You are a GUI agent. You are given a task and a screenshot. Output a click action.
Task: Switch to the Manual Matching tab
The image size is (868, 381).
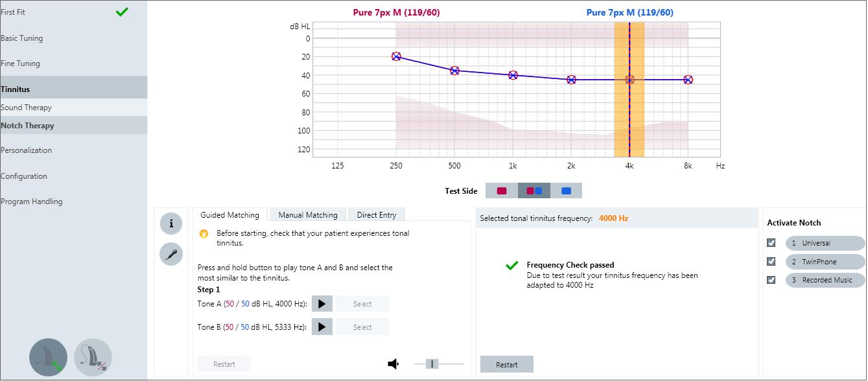308,214
